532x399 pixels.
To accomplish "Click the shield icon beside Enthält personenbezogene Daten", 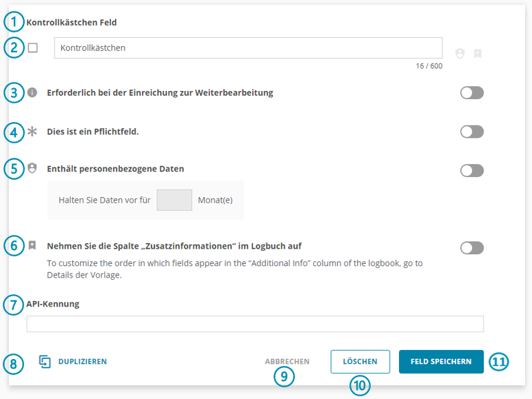I will pos(32,168).
